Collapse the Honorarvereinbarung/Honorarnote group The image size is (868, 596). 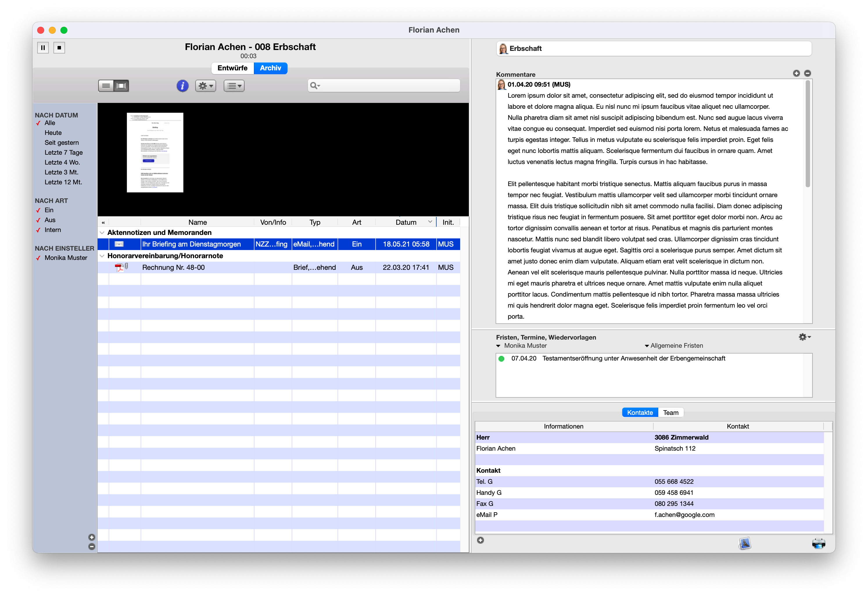pos(102,256)
